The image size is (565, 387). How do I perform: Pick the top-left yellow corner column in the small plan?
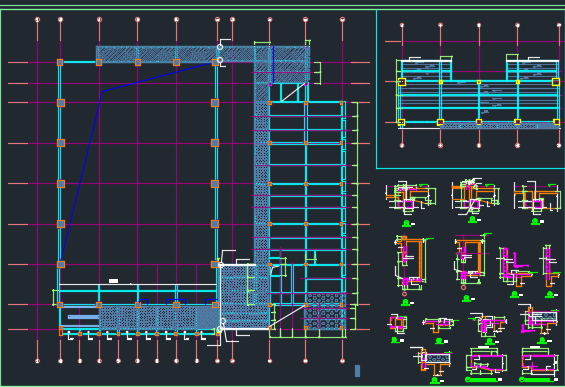coord(402,82)
